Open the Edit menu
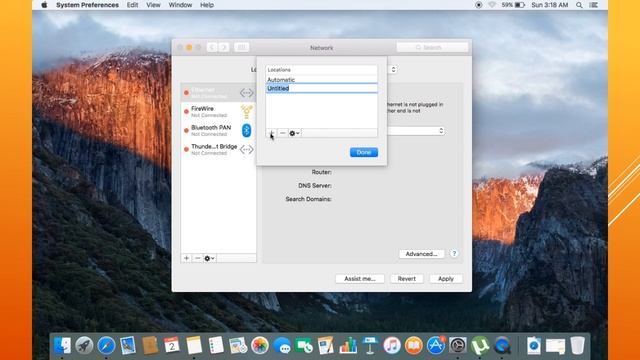 coord(132,5)
